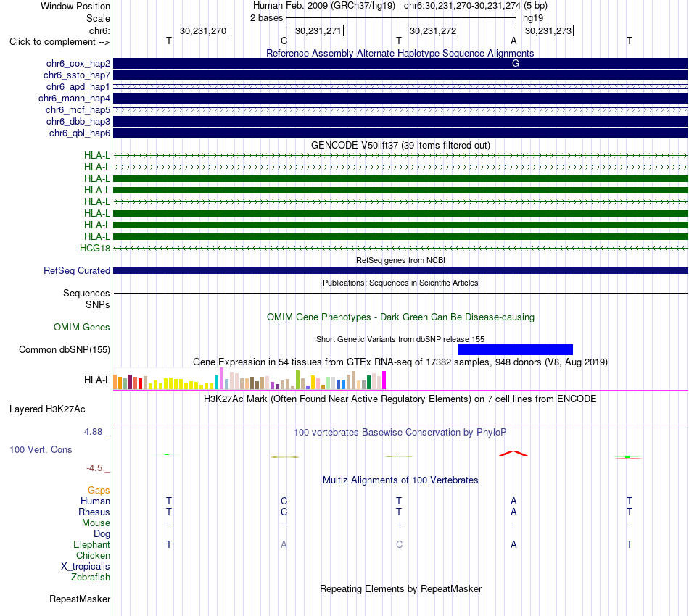Click the C base in the Rhesus alignment row
This screenshot has height=616, width=689.
point(284,512)
